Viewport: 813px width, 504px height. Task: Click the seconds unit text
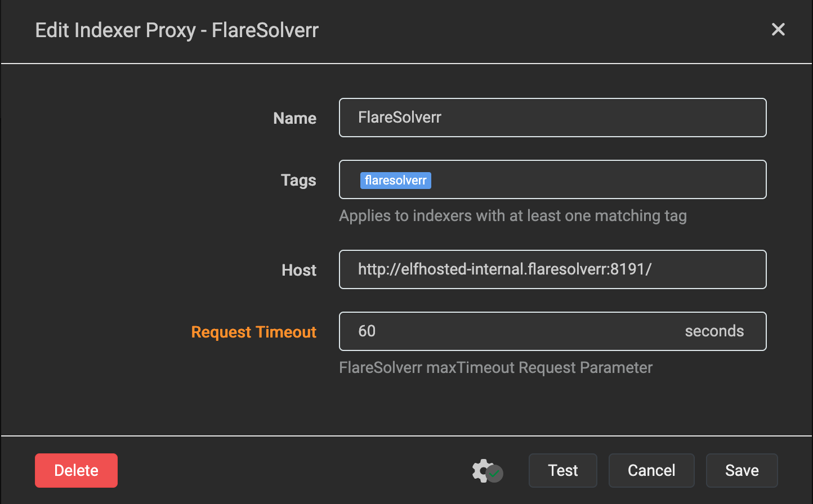[714, 331]
